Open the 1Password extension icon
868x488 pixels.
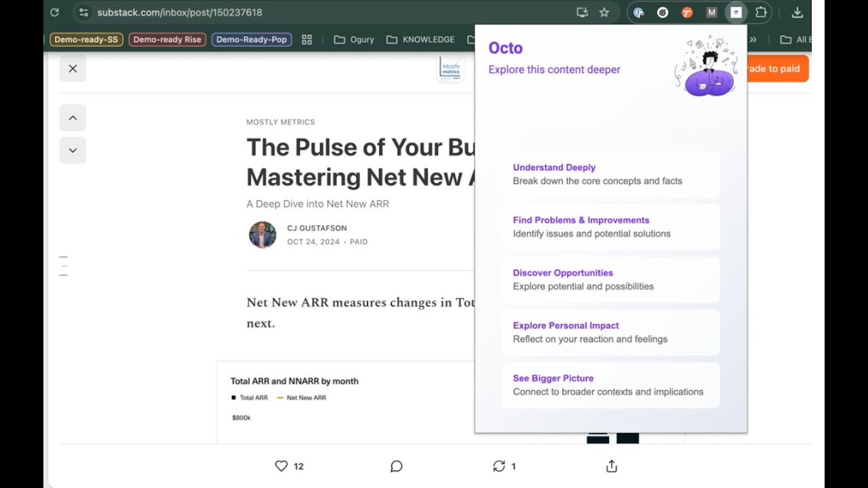coord(638,12)
